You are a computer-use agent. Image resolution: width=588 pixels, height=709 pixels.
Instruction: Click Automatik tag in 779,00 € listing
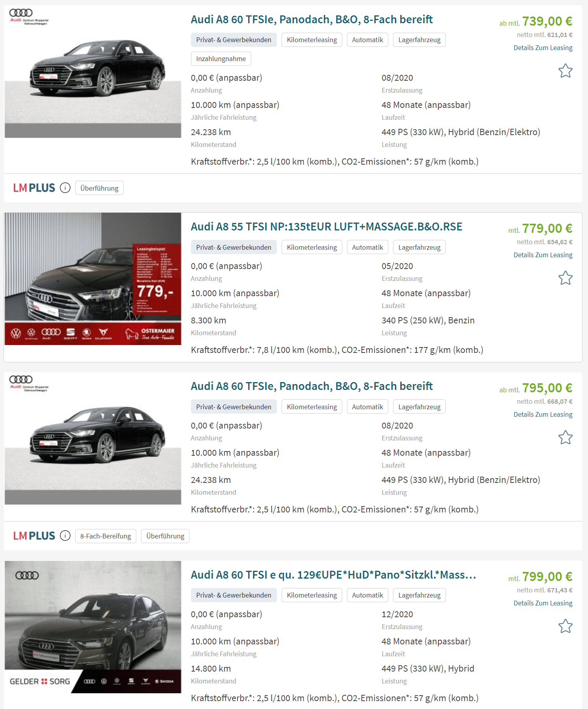pos(367,247)
